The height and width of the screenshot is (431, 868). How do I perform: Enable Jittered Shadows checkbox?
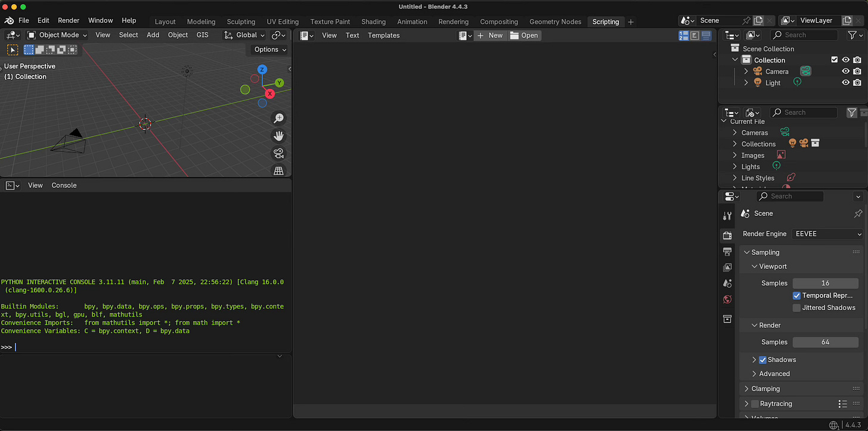(796, 308)
